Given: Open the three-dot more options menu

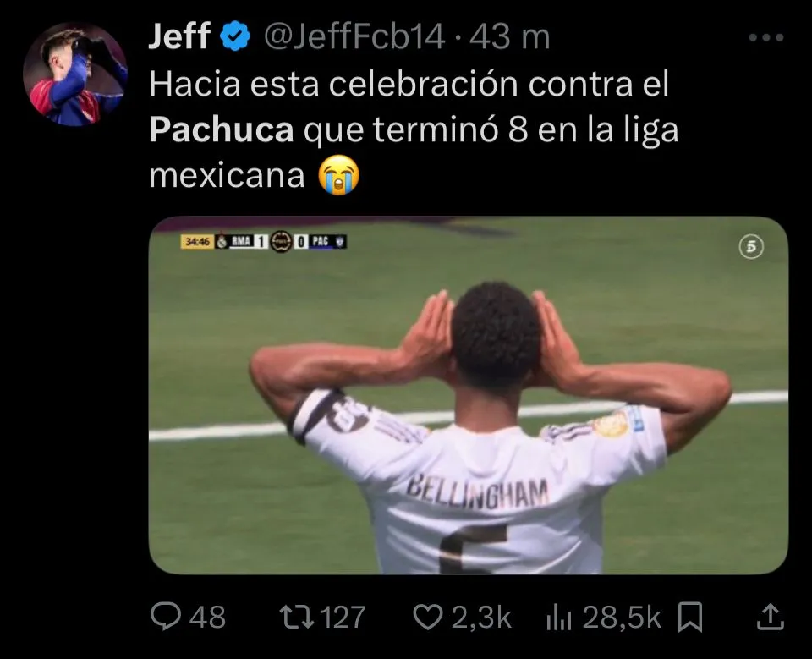Looking at the screenshot, I should click(766, 37).
